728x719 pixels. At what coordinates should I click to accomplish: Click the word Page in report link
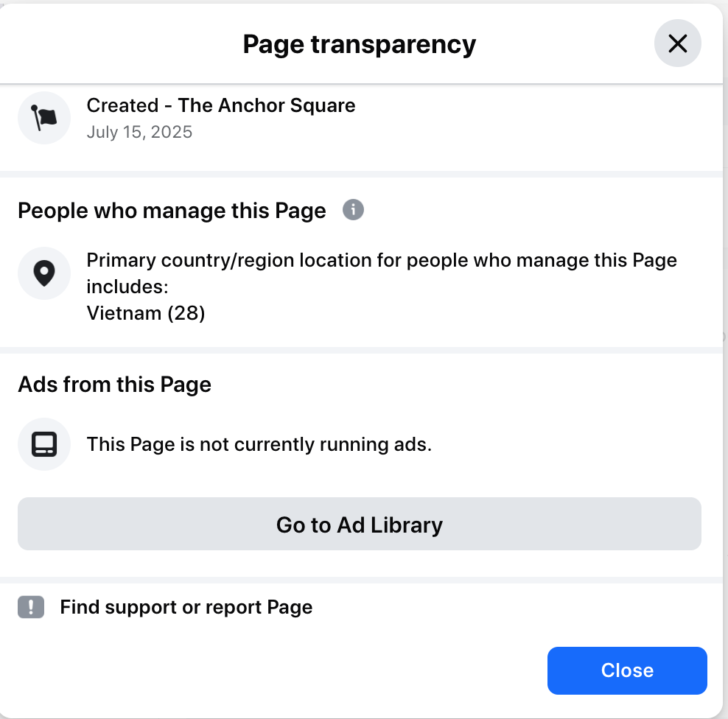point(290,607)
